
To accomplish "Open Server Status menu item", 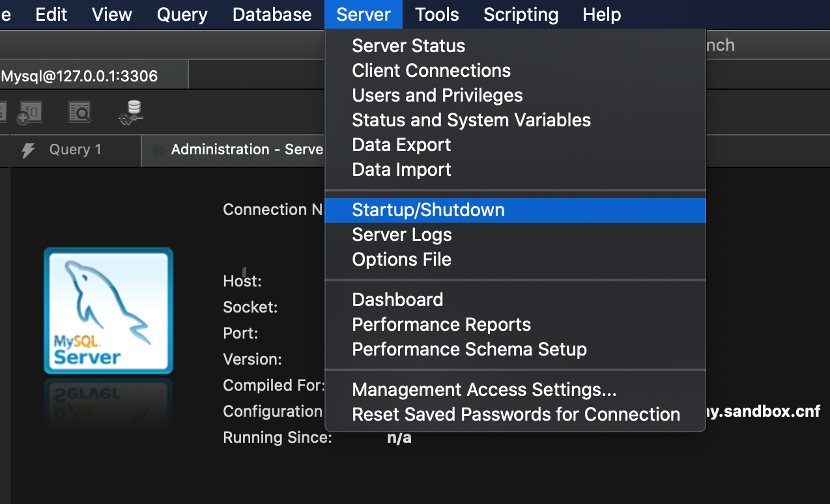I will point(408,46).
